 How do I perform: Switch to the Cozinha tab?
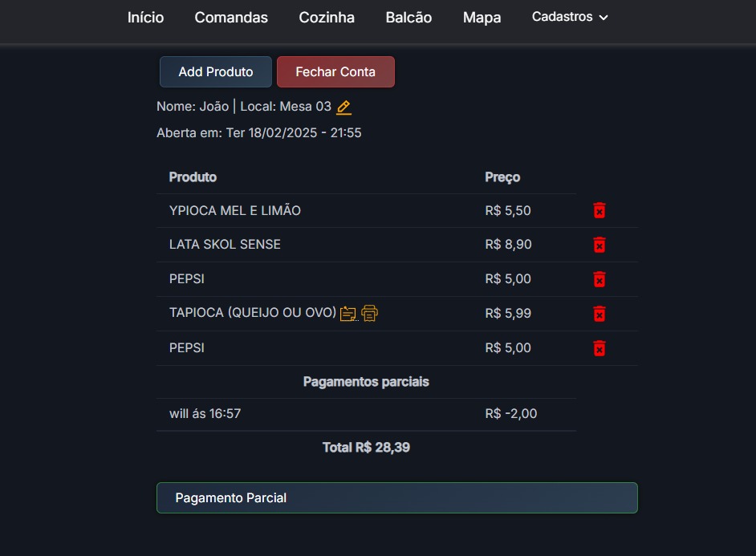(x=327, y=17)
